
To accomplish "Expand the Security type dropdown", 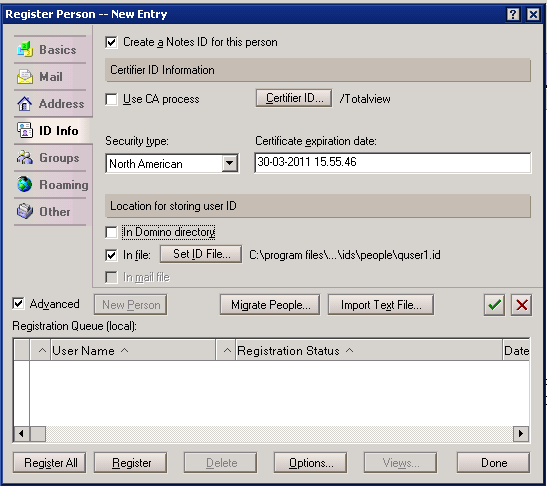I will click(x=230, y=163).
